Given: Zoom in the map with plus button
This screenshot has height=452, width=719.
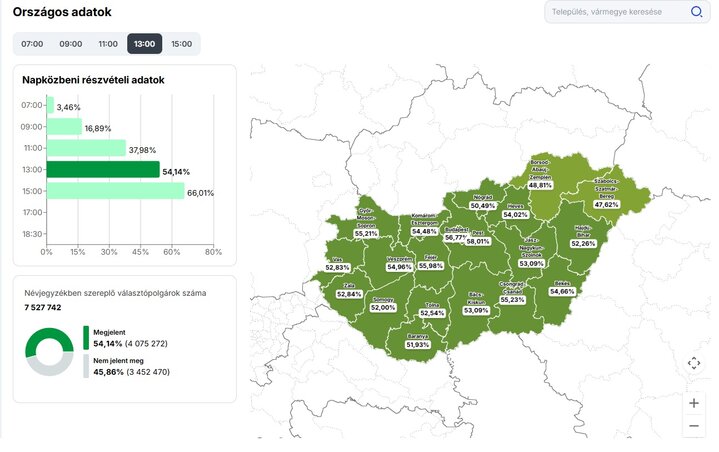Looking at the screenshot, I should click(694, 402).
